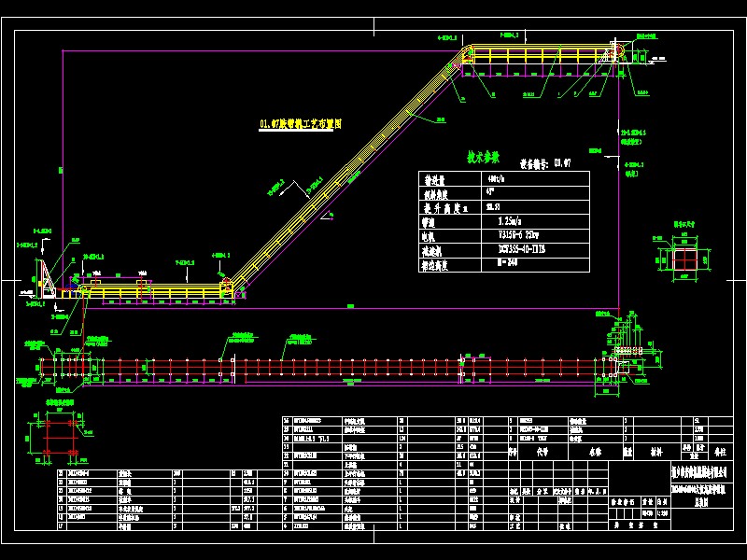Image resolution: width=747 pixels, height=560 pixels.
Task: Click the '输送量' row label in parameters table
Action: [x=434, y=180]
